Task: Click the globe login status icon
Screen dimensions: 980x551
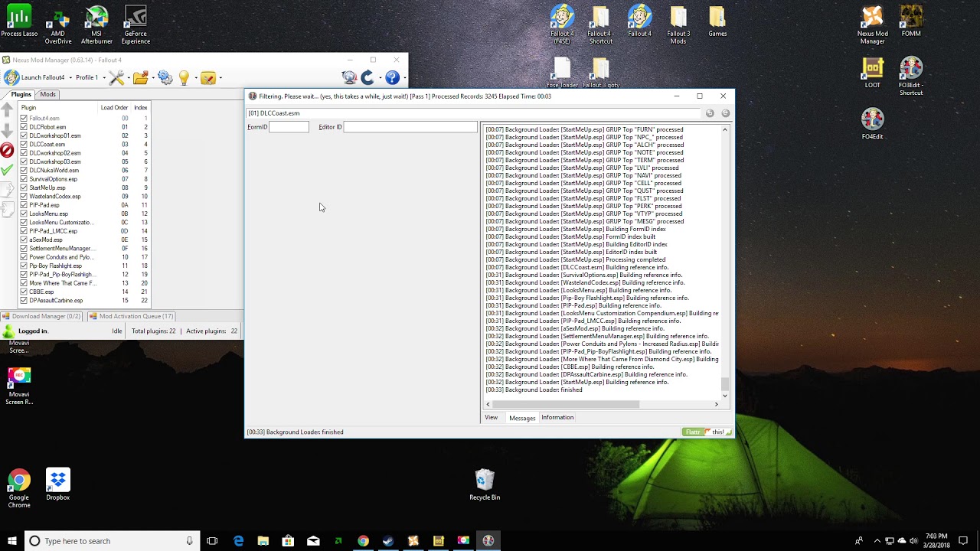Action: click(x=349, y=77)
